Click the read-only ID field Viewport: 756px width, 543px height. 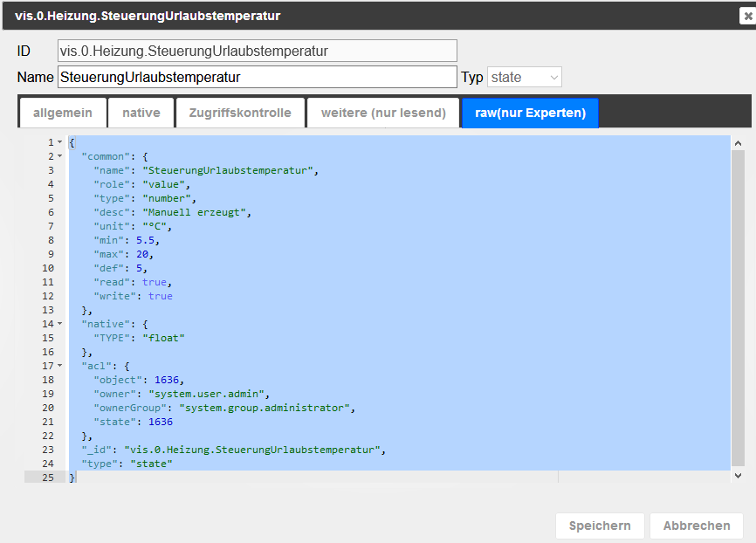(x=257, y=51)
